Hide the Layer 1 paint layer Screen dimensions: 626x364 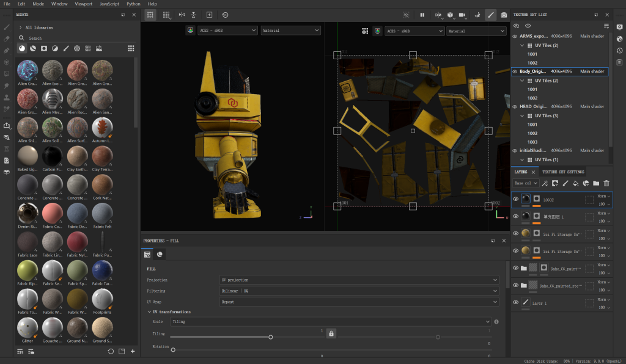pyautogui.click(x=515, y=302)
